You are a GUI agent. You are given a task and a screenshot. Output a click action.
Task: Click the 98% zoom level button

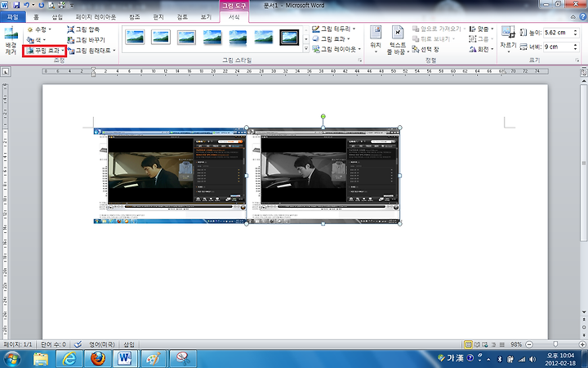point(516,344)
